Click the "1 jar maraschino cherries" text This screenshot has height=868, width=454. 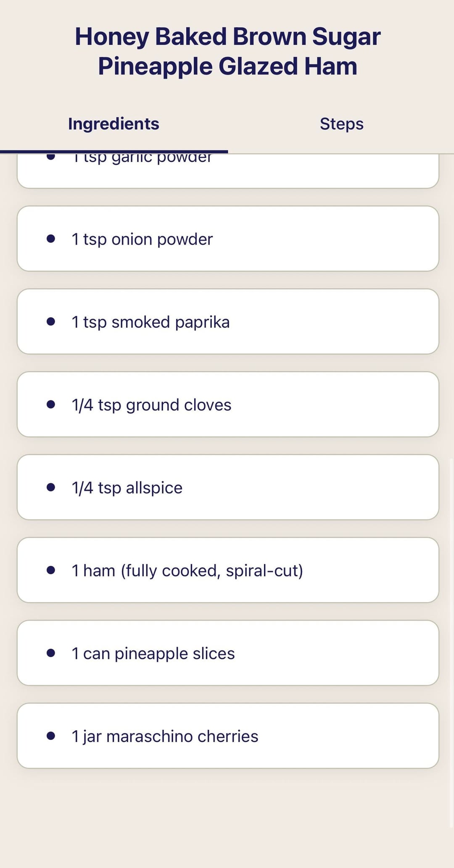165,736
